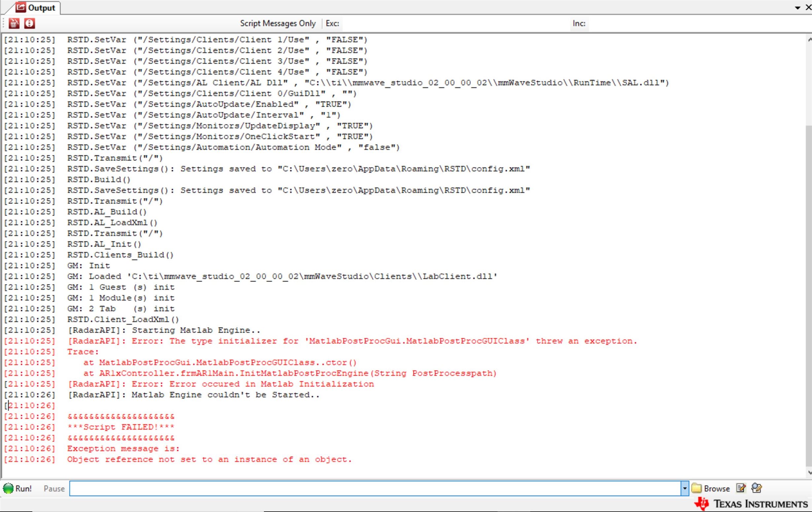Open the script path dropdown arrow
Image resolution: width=812 pixels, height=512 pixels.
pyautogui.click(x=684, y=488)
